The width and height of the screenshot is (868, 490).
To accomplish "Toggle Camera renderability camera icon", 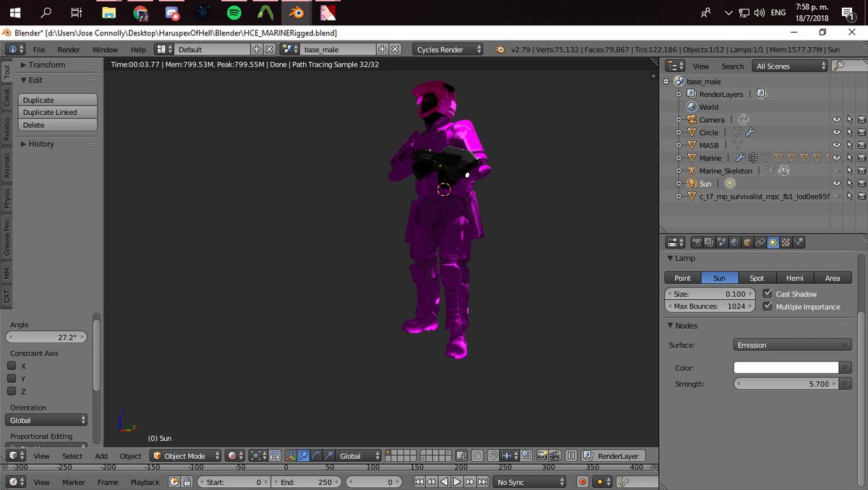I will click(861, 120).
